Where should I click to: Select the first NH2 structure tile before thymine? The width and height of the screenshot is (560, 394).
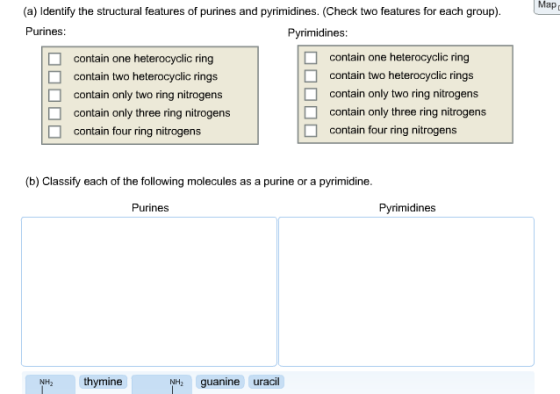pos(50,384)
